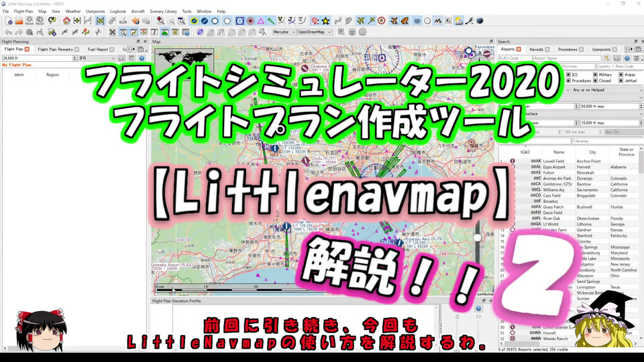The width and height of the screenshot is (644, 362).
Task: Open the Flight Plan menu
Action: click(23, 11)
